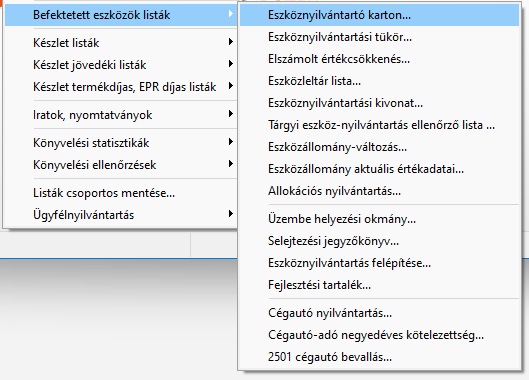Open the Befektetett eszközök listák submenu

(x=121, y=15)
